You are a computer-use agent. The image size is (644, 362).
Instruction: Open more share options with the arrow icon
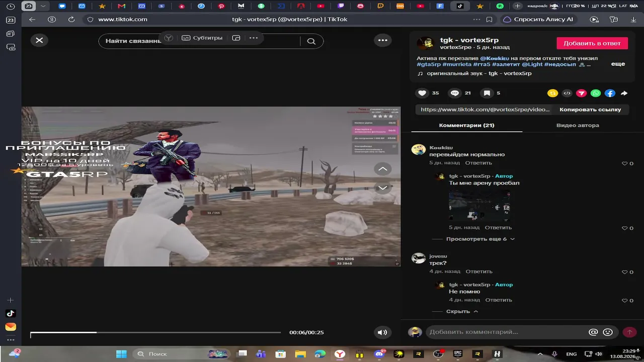624,93
